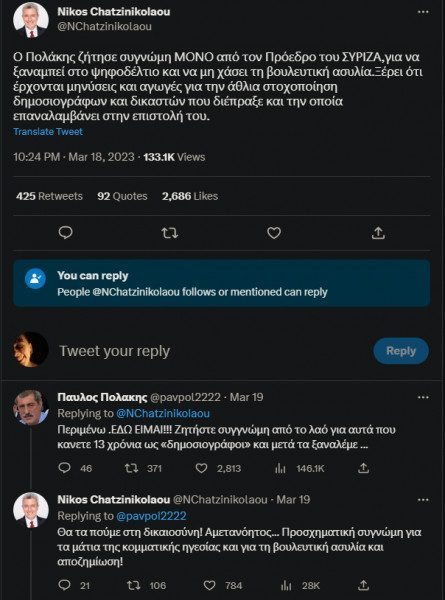Open Παυλος Πολακης profile picture
The height and width of the screenshot is (600, 445).
[31, 408]
